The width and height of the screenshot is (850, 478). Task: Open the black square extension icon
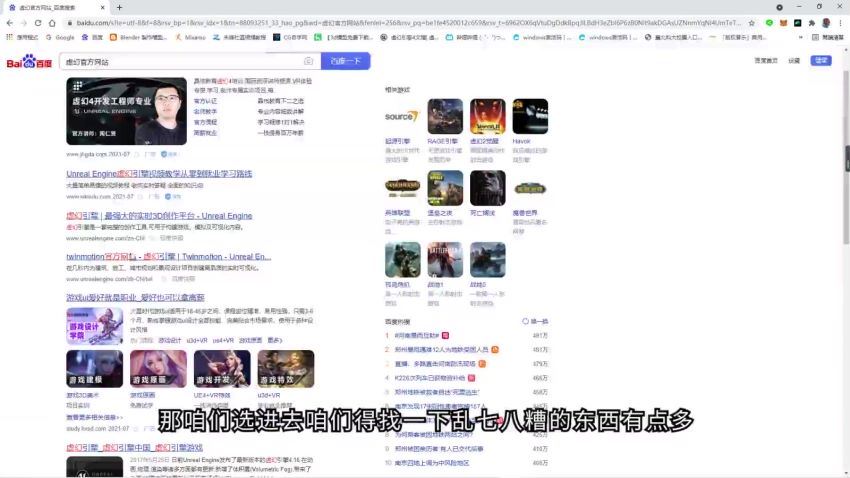tap(797, 23)
